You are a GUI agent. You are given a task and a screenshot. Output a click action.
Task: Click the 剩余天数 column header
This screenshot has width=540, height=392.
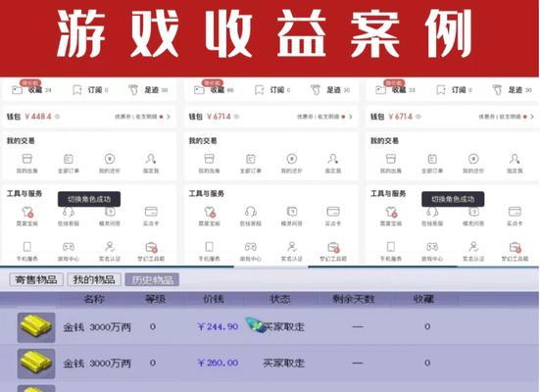click(x=354, y=299)
